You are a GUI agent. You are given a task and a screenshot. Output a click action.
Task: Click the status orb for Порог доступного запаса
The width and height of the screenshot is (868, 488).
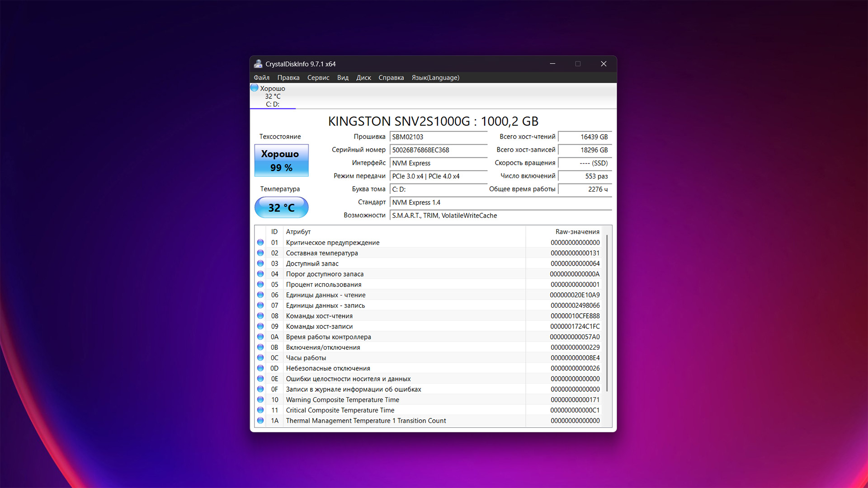coord(260,274)
